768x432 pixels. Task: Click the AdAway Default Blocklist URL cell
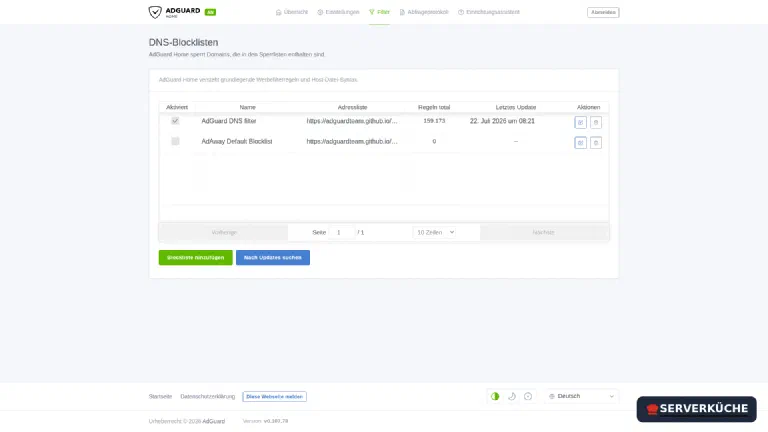352,141
